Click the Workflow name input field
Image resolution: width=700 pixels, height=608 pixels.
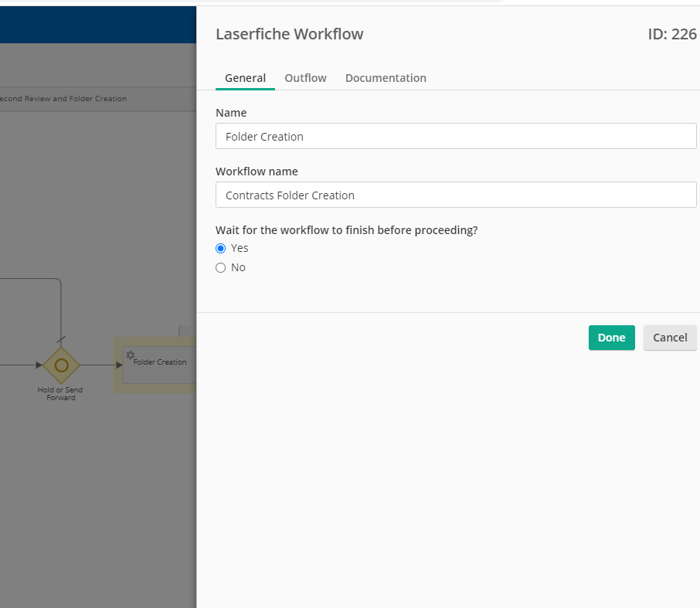[456, 195]
